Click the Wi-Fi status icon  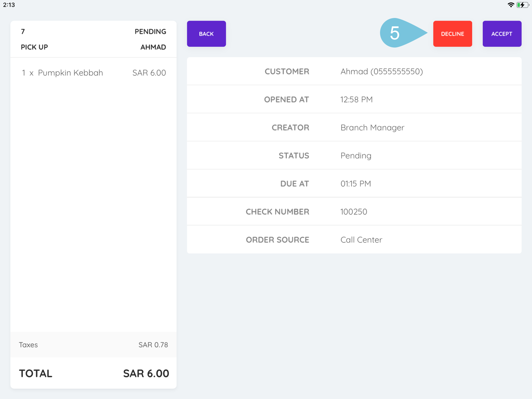[x=512, y=4]
